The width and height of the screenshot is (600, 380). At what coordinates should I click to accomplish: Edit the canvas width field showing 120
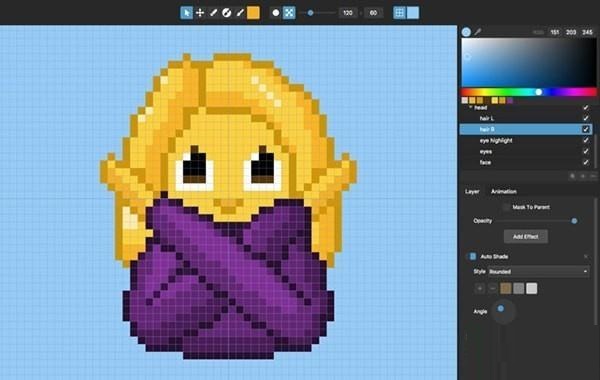coord(347,13)
